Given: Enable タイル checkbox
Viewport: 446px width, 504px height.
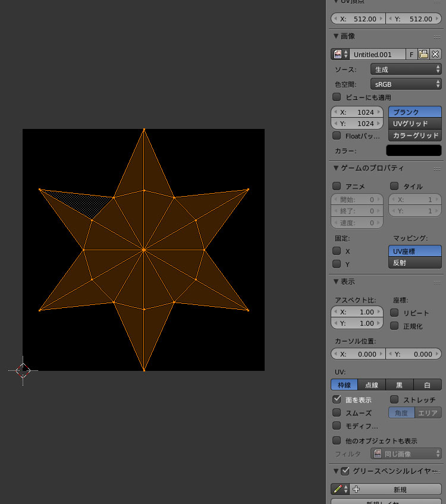Looking at the screenshot, I should point(394,186).
